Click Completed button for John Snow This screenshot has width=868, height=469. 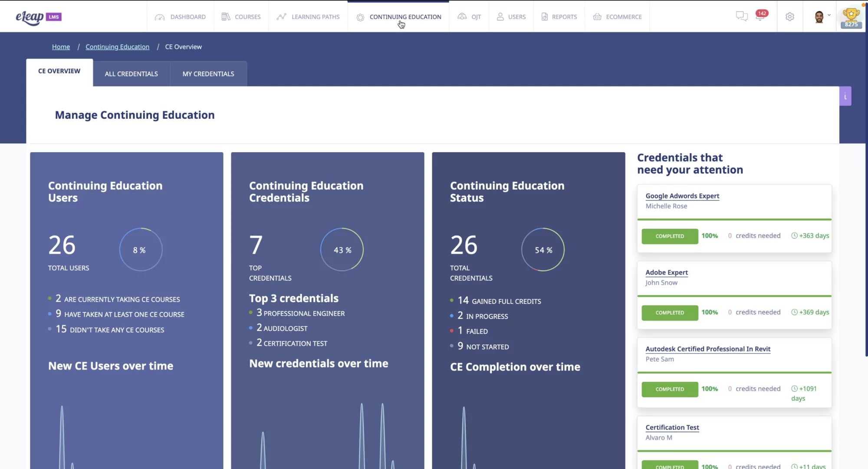[670, 313]
